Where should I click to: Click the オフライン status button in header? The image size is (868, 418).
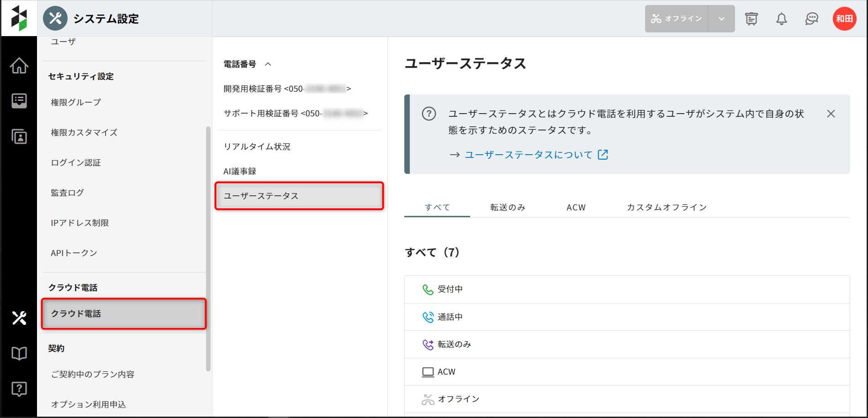677,19
